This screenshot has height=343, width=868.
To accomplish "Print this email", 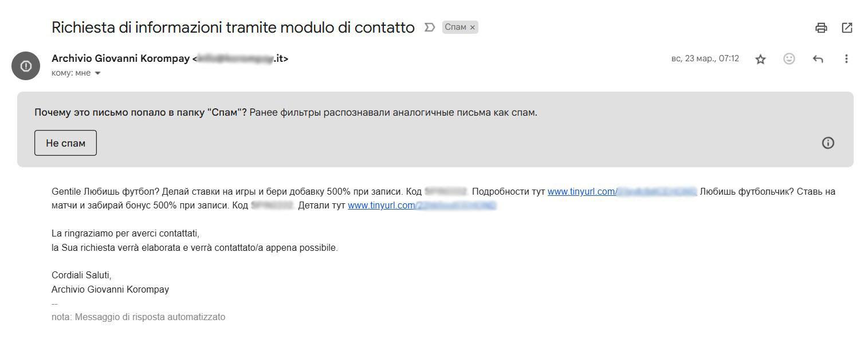I will pos(822,27).
